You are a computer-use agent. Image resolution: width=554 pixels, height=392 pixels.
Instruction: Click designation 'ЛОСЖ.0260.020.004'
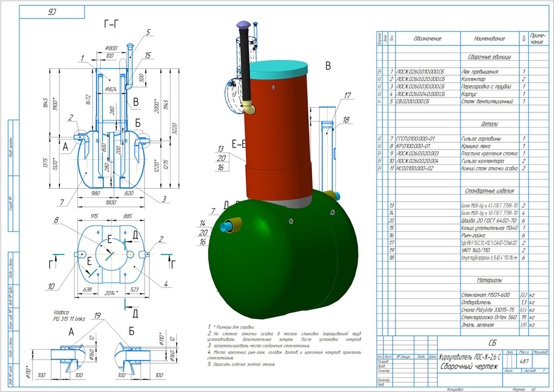coord(418,161)
